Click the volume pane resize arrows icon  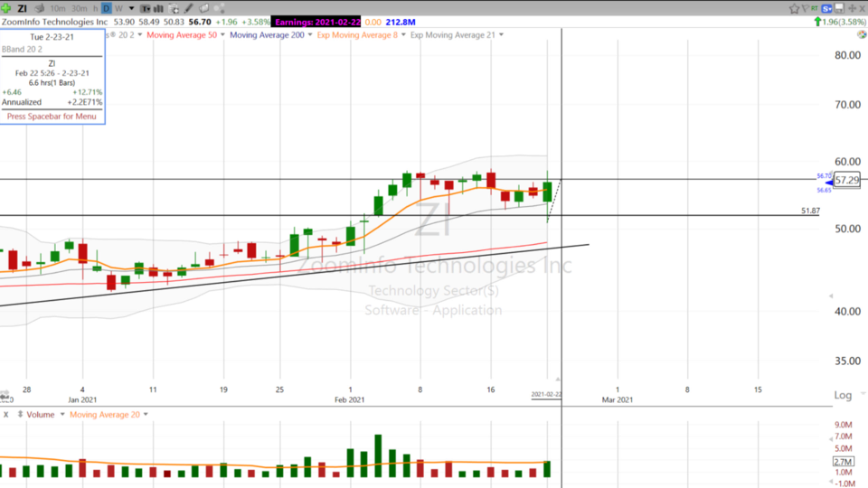coord(20,415)
